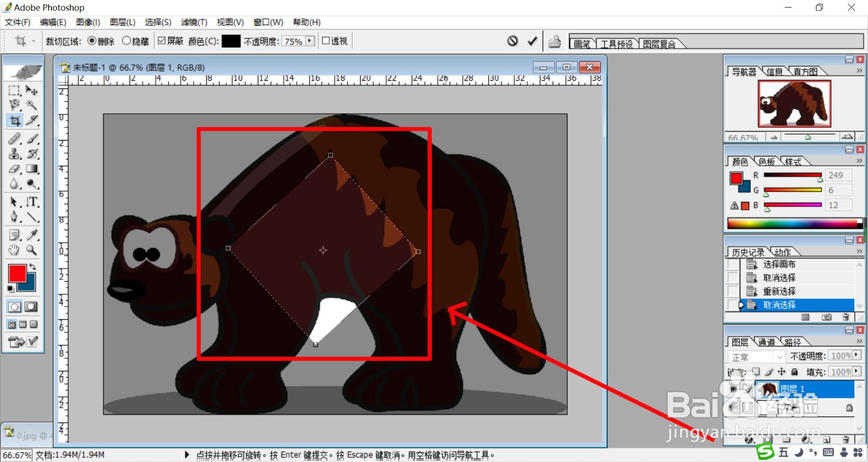
Task: Select the Eyedropper tool
Action: click(31, 235)
